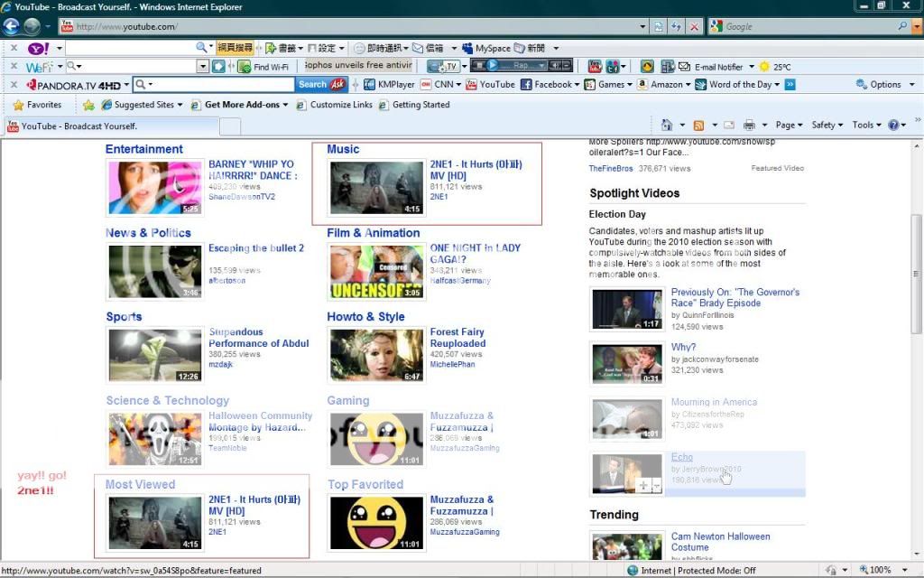Open the Tools menu

(x=866, y=126)
